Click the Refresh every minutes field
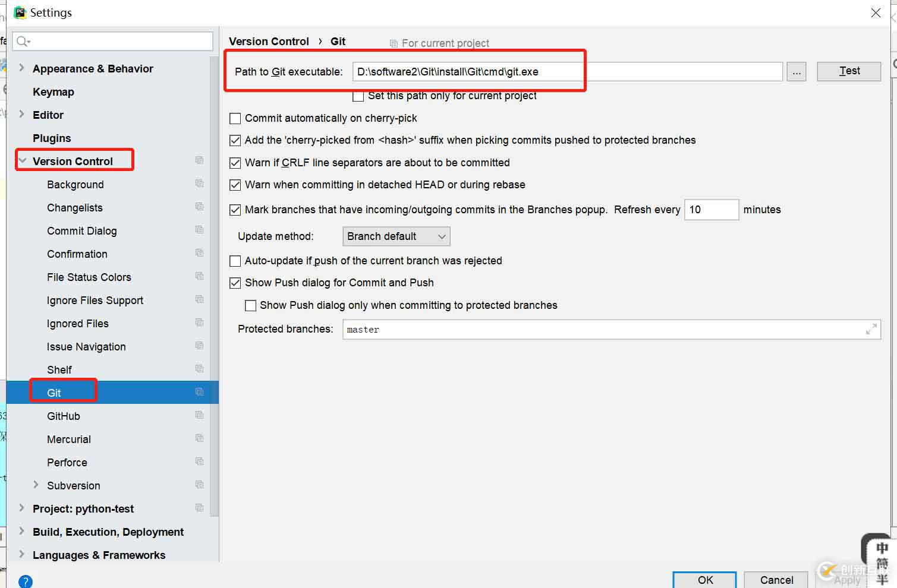 click(711, 210)
